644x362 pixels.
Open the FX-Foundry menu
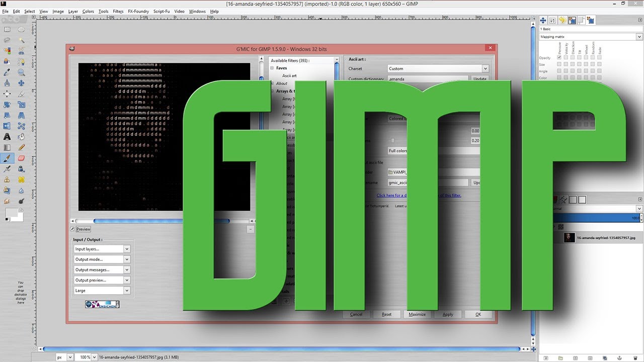point(138,11)
